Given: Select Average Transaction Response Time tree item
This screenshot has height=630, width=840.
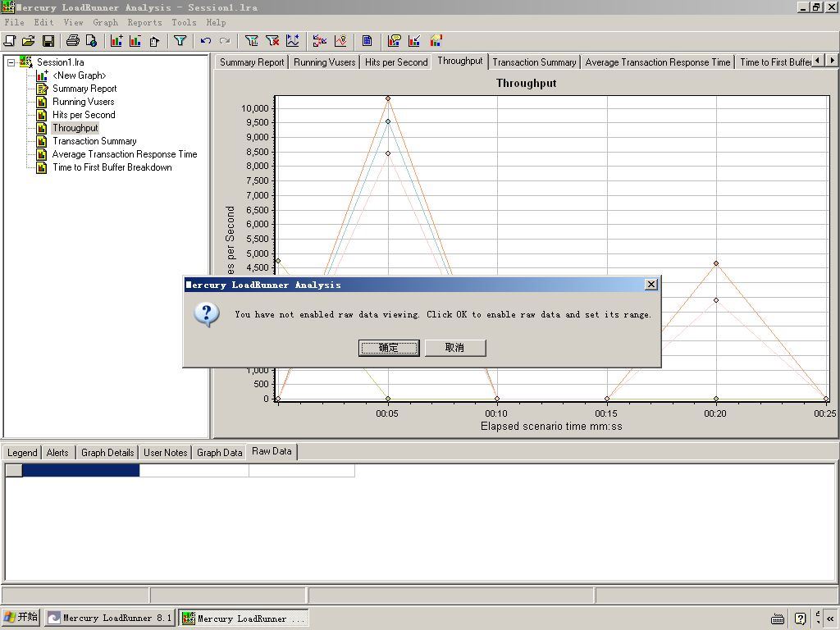Looking at the screenshot, I should [125, 154].
